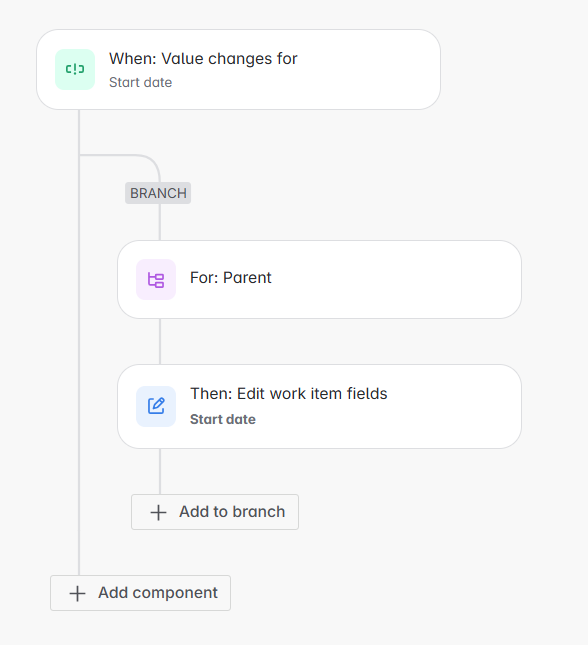Click the plus icon in Add to branch
This screenshot has width=588, height=645.
158,513
